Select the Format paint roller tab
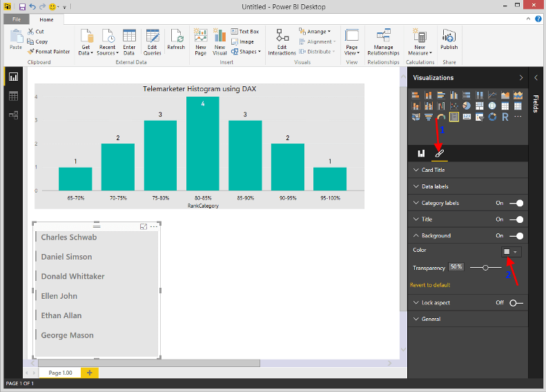546x392 pixels. pos(439,153)
